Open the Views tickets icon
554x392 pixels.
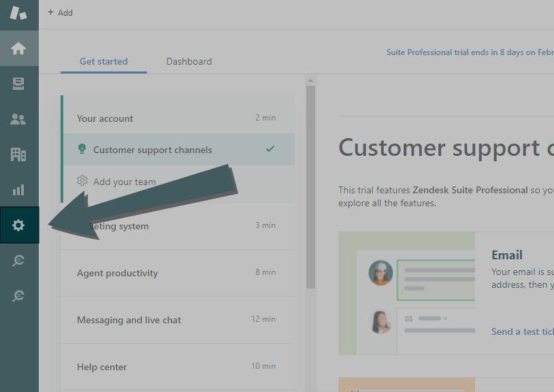(x=18, y=84)
